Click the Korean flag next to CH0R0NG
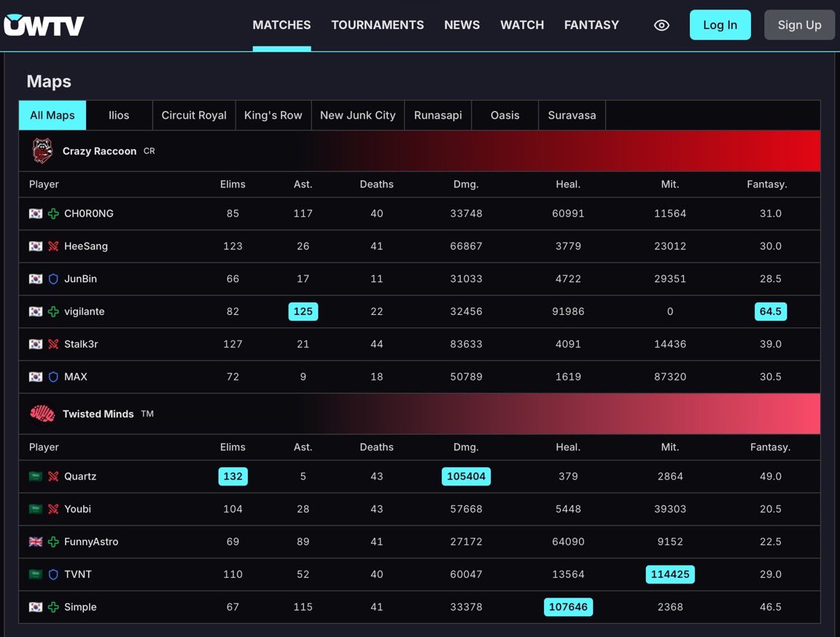840x637 pixels. click(x=35, y=214)
